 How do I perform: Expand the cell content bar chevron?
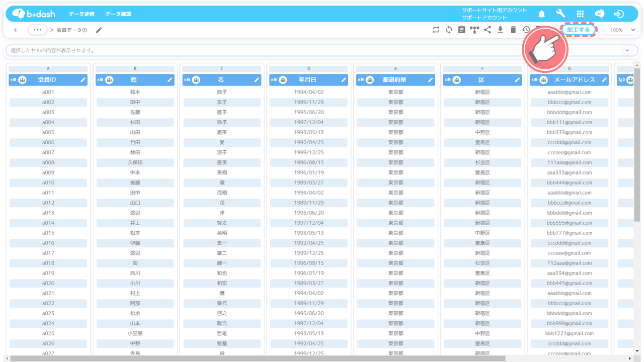627,50
